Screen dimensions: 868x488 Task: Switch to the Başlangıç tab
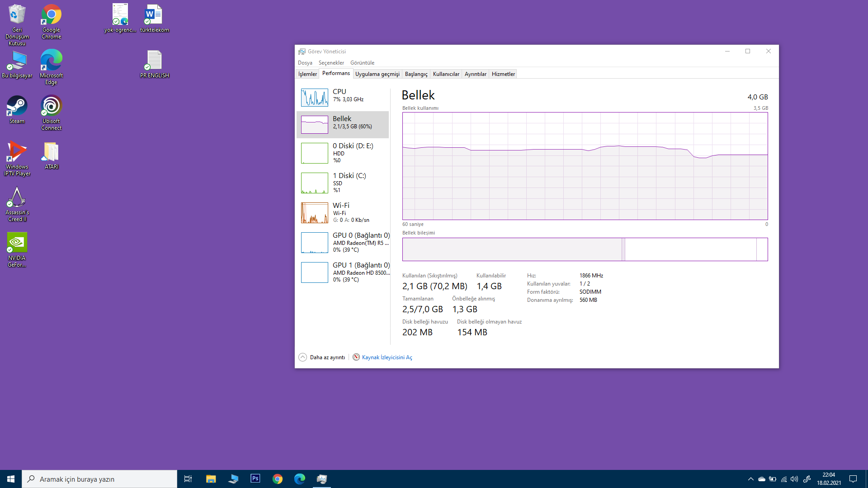point(416,74)
